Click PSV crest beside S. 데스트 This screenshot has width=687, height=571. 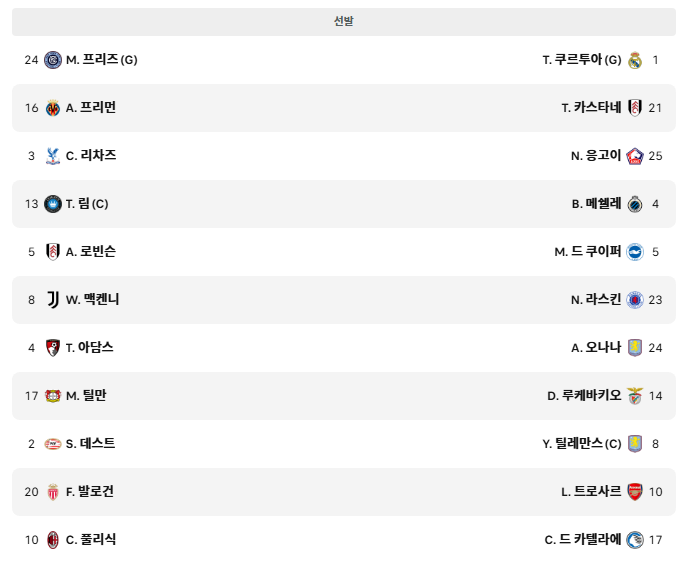pyautogui.click(x=53, y=444)
